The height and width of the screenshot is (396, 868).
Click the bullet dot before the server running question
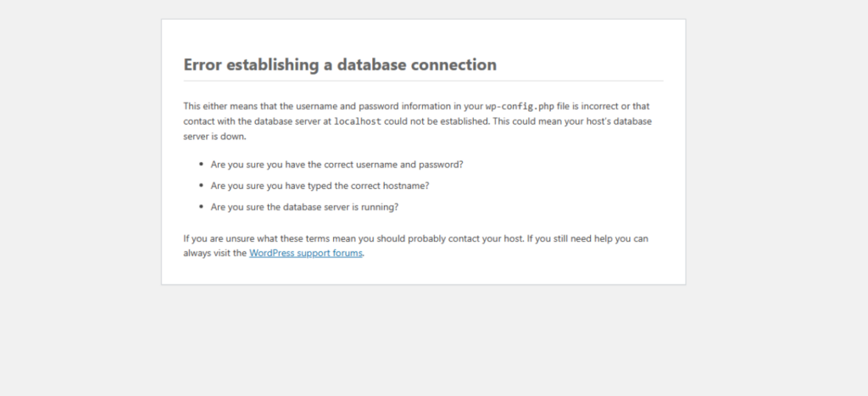point(202,206)
